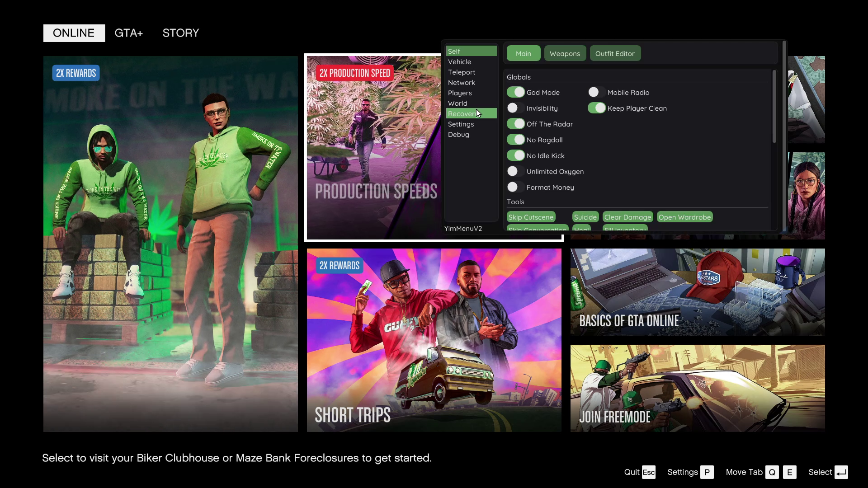Turn on Mobile Radio toggle
This screenshot has height=488, width=868.
coord(596,92)
